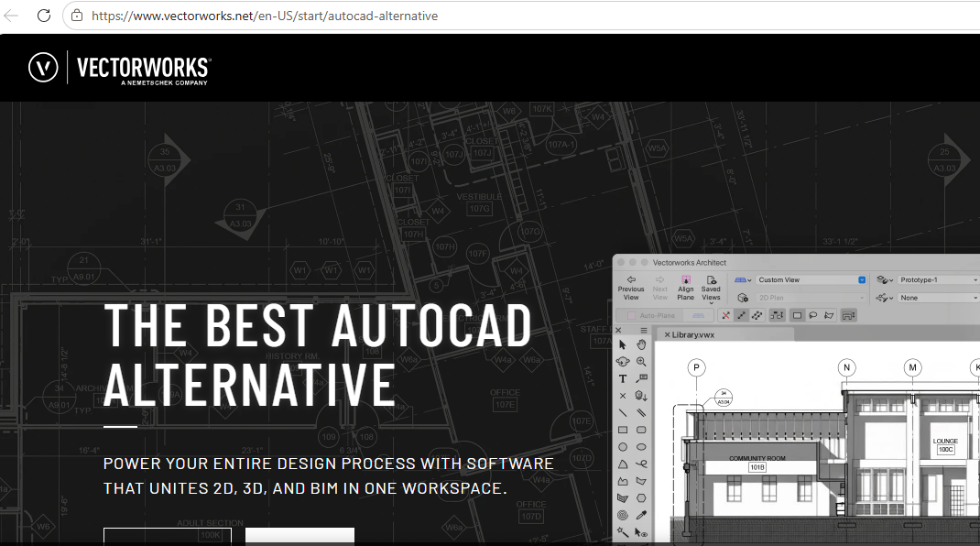Select the Circle tool

(623, 447)
